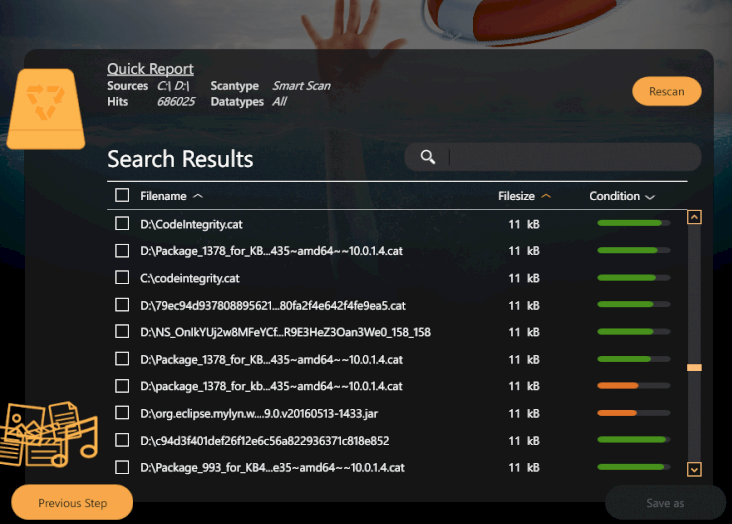Open the Quick Report link

click(x=150, y=69)
